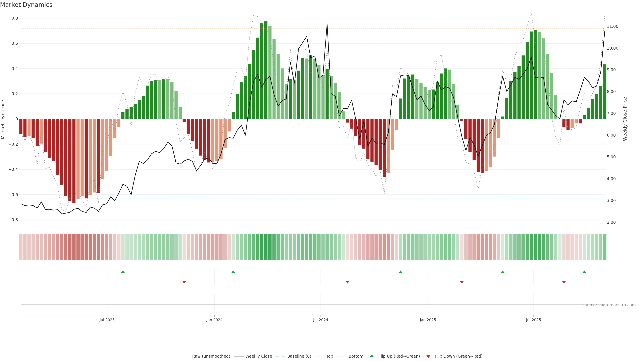Toggle the Top legend entry
The height and width of the screenshot is (362, 644).
(x=330, y=356)
